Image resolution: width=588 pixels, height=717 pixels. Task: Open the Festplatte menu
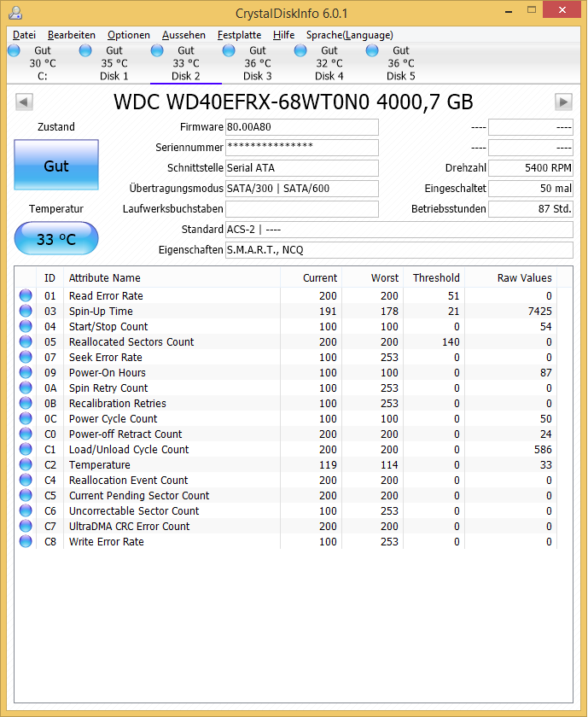click(x=239, y=35)
